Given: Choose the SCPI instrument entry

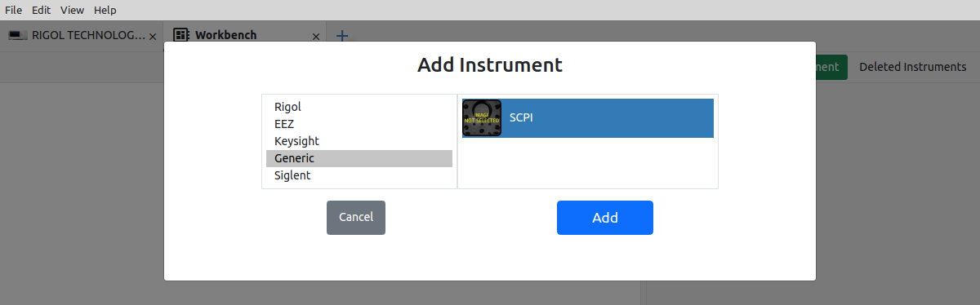Looking at the screenshot, I should [588, 118].
